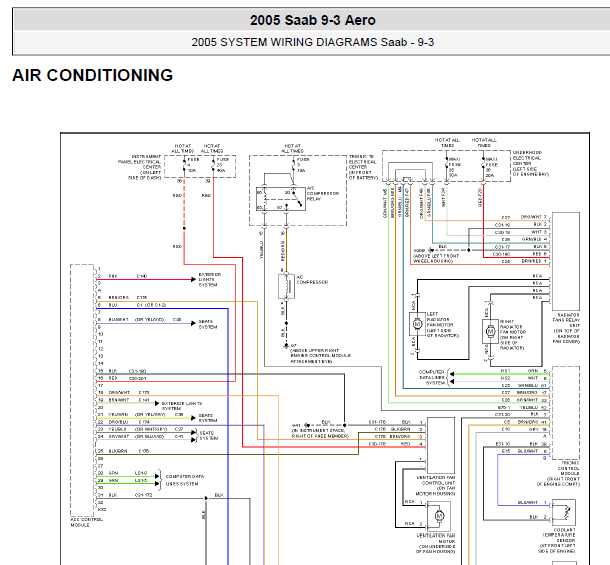Click "COMPUTER DATA LINES SYSTEM" label next to ACC module
Screen dimensions: 610x565
point(185,480)
